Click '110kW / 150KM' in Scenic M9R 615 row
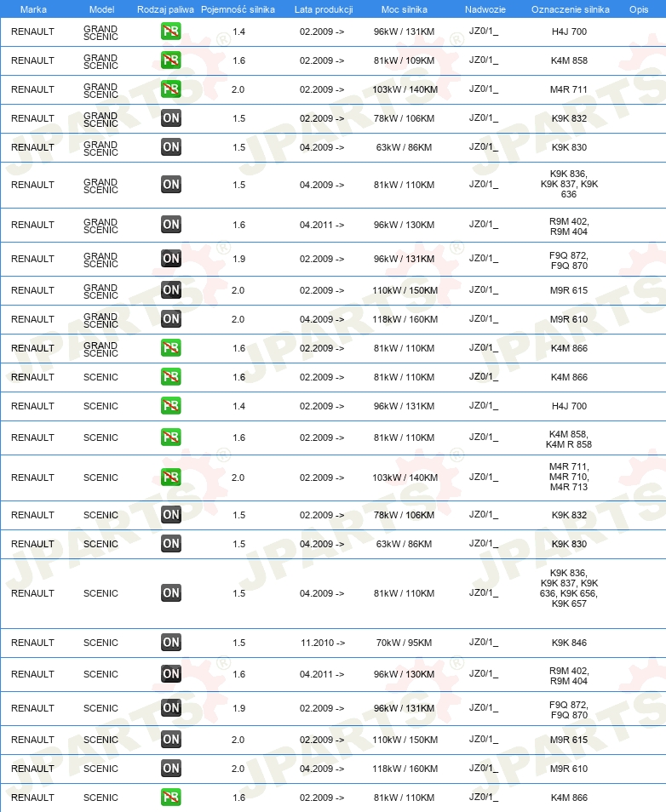Screen dimensions: 666x812 [x=405, y=740]
